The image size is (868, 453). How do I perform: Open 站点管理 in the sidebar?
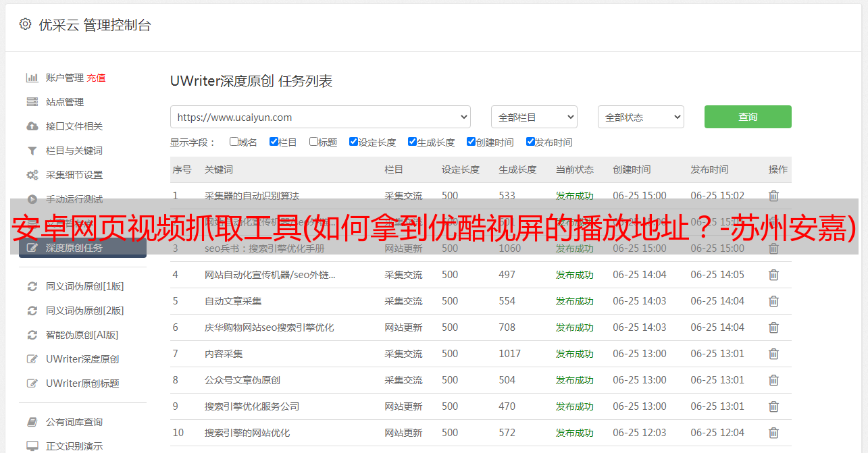(65, 102)
